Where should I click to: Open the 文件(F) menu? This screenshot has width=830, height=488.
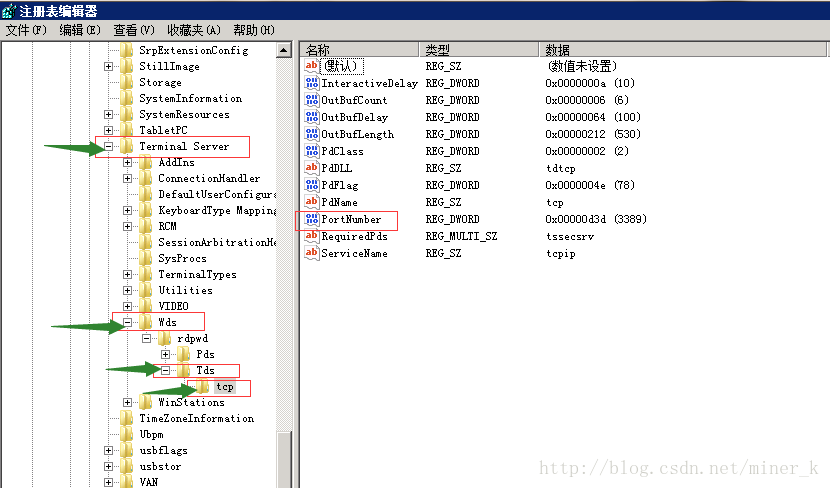(26, 30)
